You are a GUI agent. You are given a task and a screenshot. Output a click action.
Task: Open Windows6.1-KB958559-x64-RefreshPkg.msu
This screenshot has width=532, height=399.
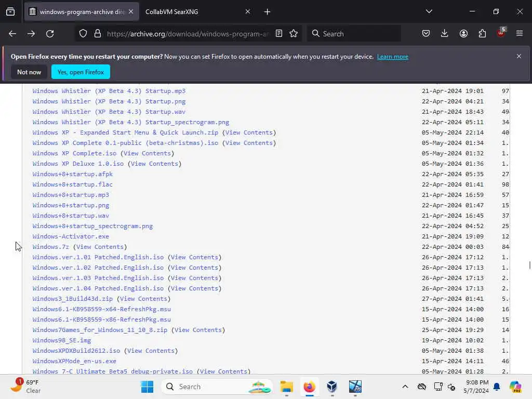coord(101,309)
